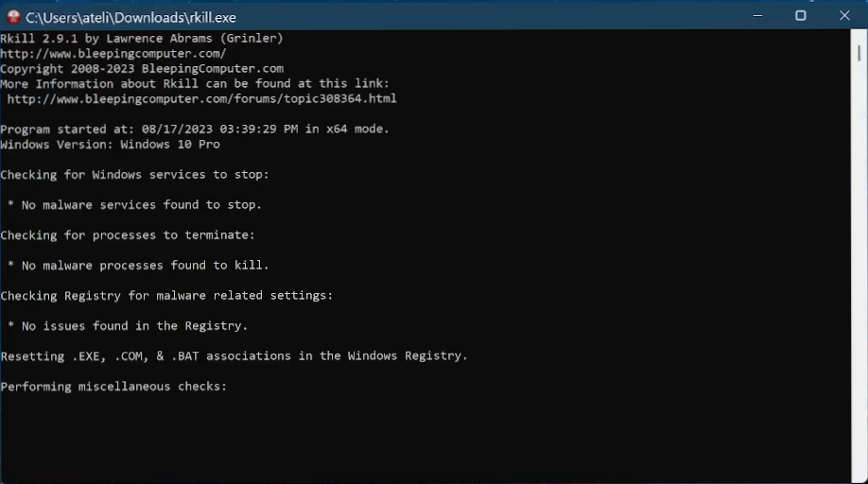Click 'Checking Registry for malware related settings:'

click(166, 295)
